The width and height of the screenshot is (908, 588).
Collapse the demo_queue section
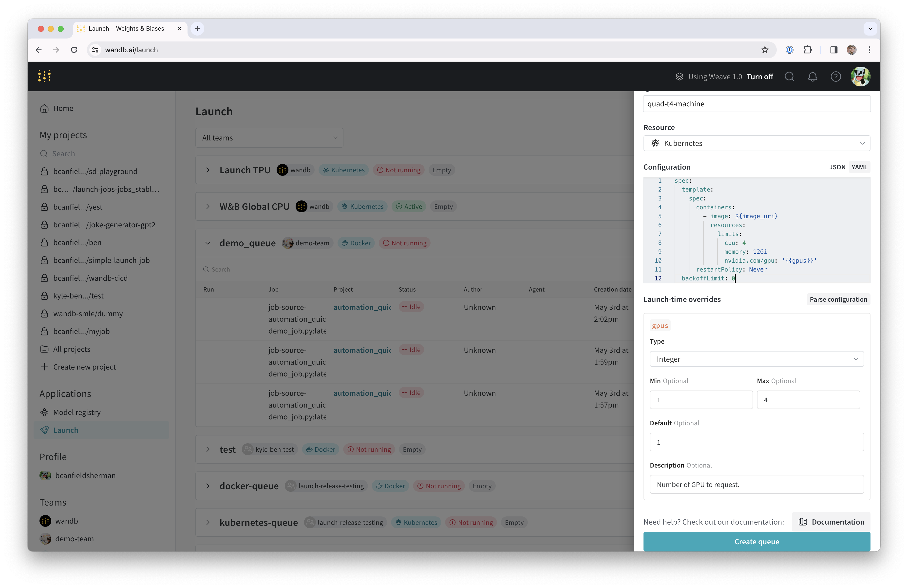click(208, 243)
